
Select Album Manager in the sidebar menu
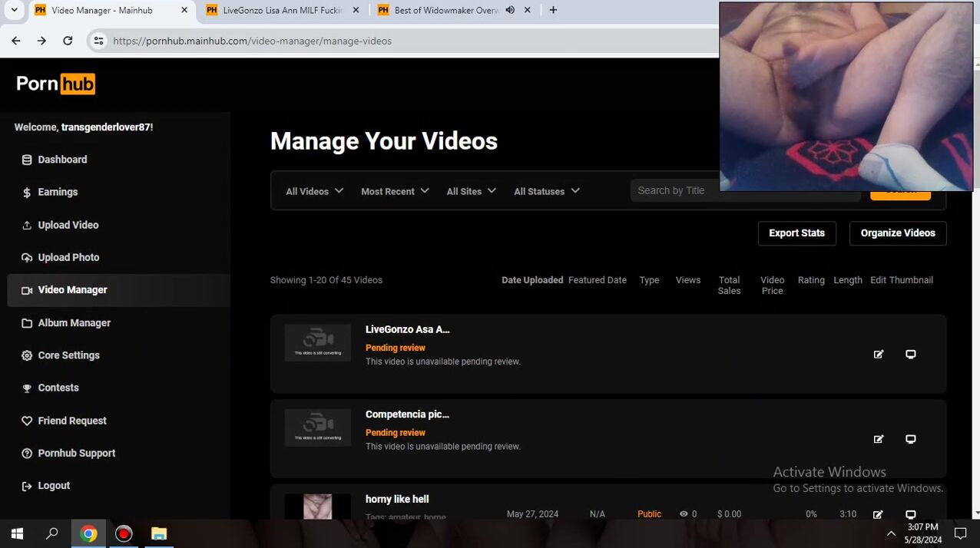pyautogui.click(x=74, y=323)
